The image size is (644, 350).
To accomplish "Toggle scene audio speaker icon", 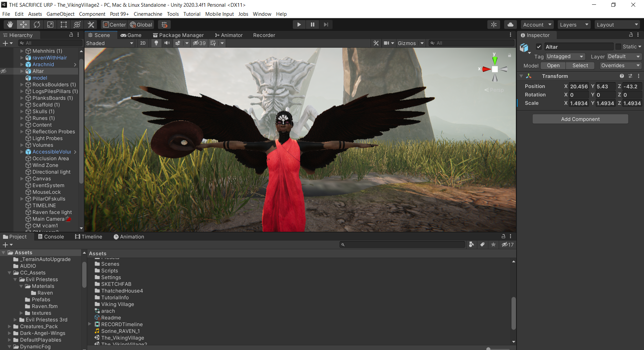I will click(x=167, y=43).
